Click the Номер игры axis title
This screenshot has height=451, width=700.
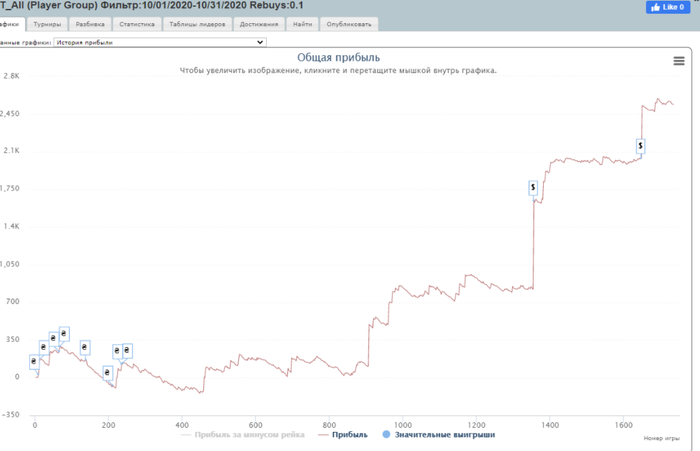pyautogui.click(x=662, y=438)
